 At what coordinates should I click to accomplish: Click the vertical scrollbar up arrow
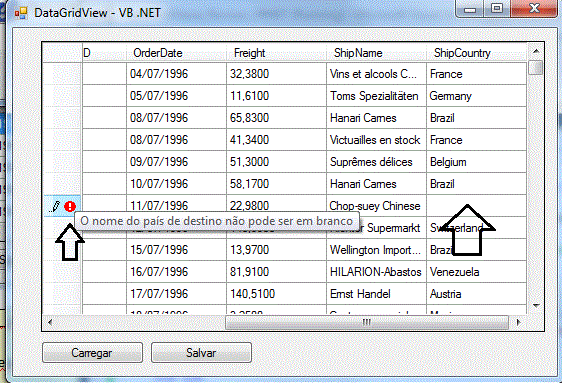[x=536, y=51]
